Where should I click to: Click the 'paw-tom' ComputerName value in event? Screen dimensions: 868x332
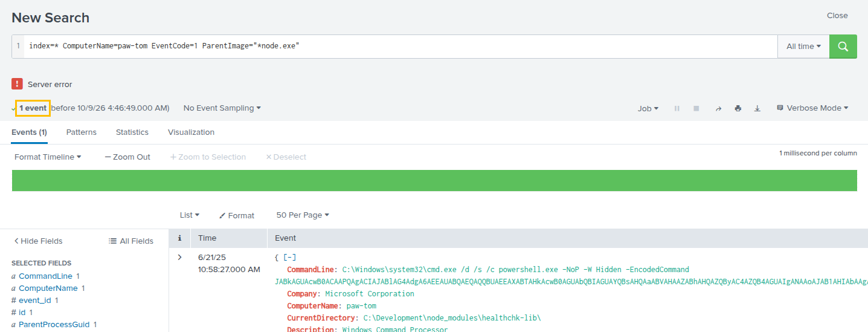tap(361, 305)
